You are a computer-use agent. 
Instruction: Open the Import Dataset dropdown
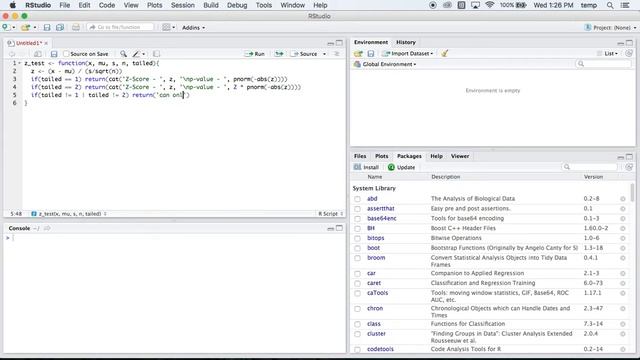click(408, 53)
